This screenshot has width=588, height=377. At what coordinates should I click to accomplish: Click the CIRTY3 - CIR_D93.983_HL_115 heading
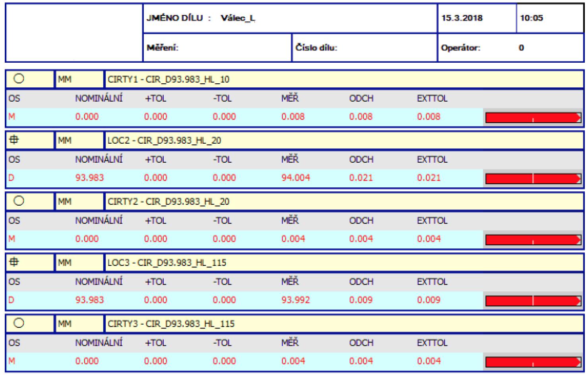(x=171, y=324)
